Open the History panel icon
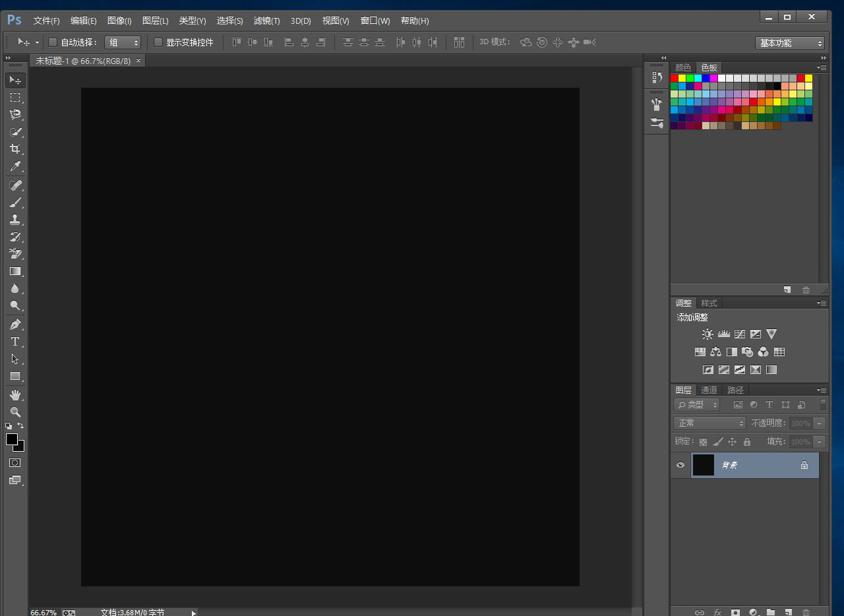844x616 pixels. [x=657, y=77]
